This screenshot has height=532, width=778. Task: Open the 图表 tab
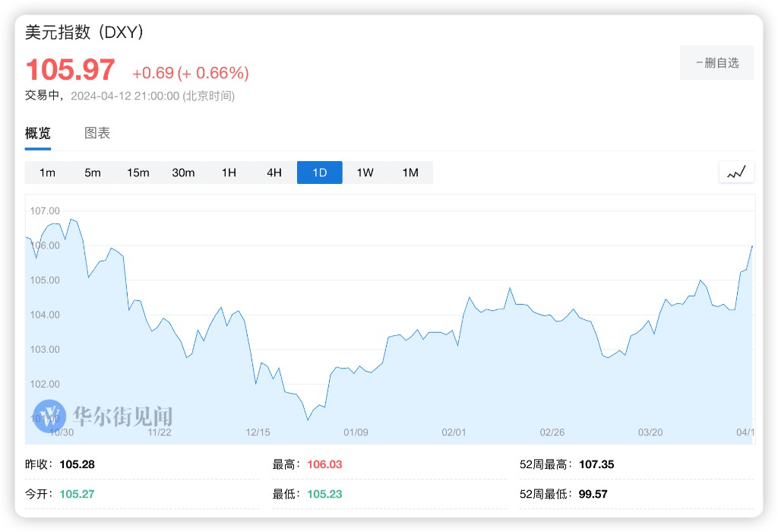coord(97,134)
